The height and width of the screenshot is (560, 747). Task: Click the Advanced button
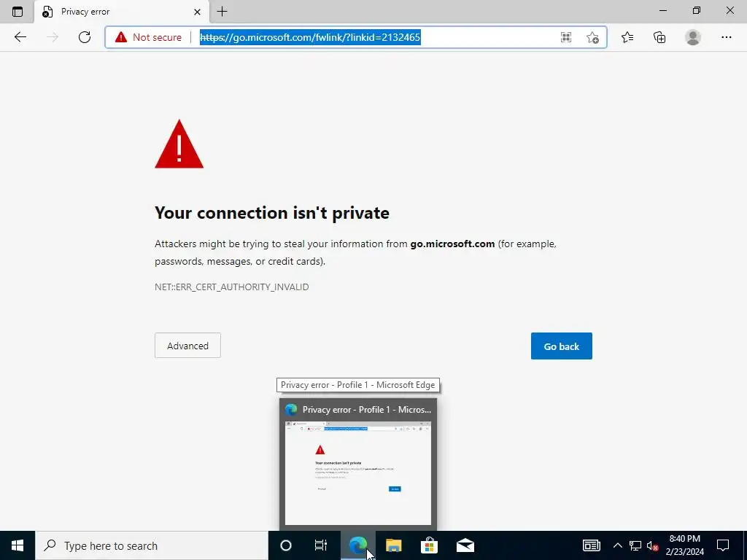point(187,345)
